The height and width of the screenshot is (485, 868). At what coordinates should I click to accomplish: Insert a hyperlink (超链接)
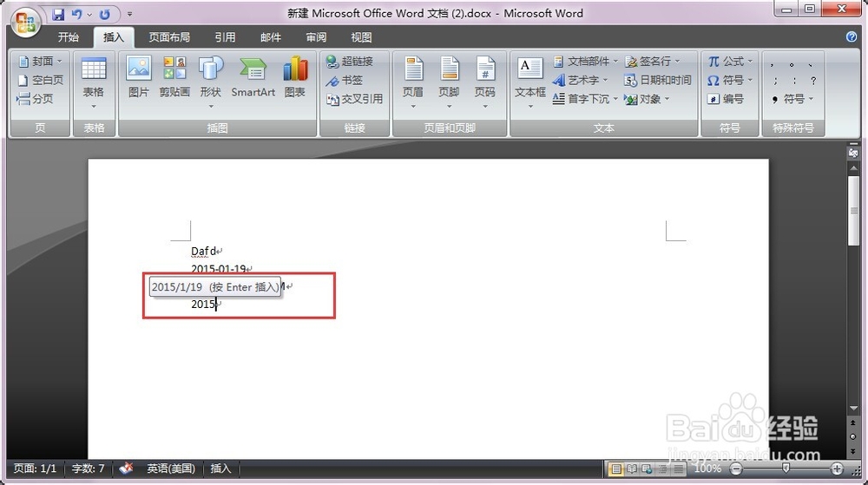(349, 62)
